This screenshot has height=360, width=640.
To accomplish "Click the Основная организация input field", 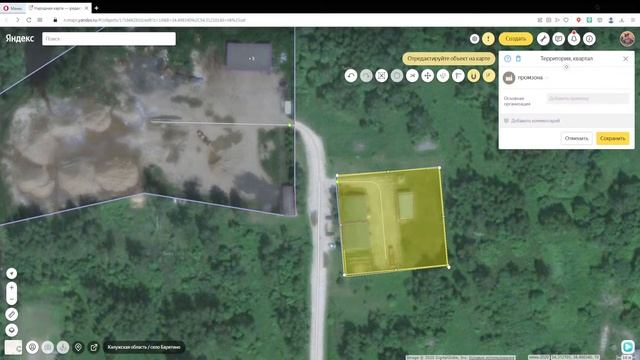I will click(x=588, y=98).
